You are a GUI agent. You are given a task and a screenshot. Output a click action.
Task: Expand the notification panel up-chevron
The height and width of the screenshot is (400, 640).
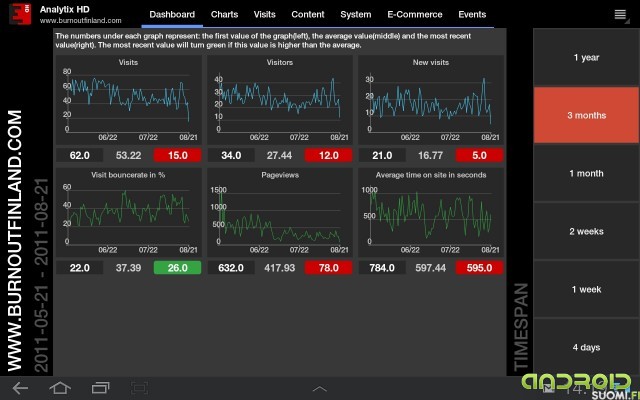coord(320,389)
